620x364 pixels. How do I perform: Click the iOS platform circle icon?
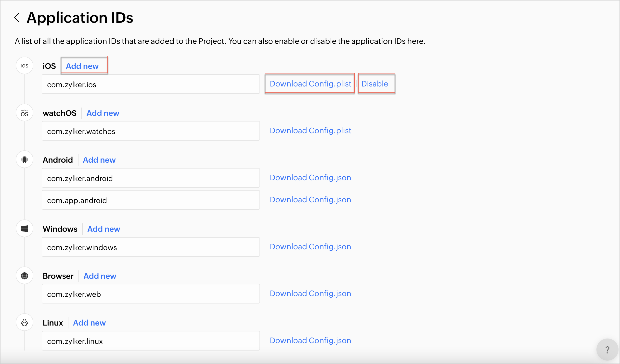coord(24,66)
